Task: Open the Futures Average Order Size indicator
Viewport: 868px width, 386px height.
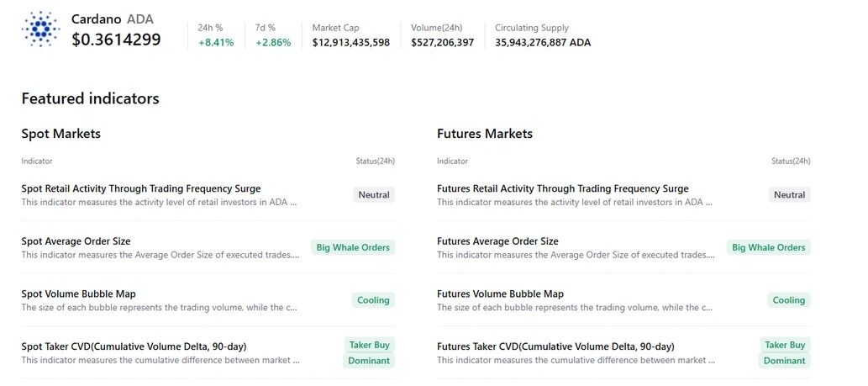Action: 497,241
